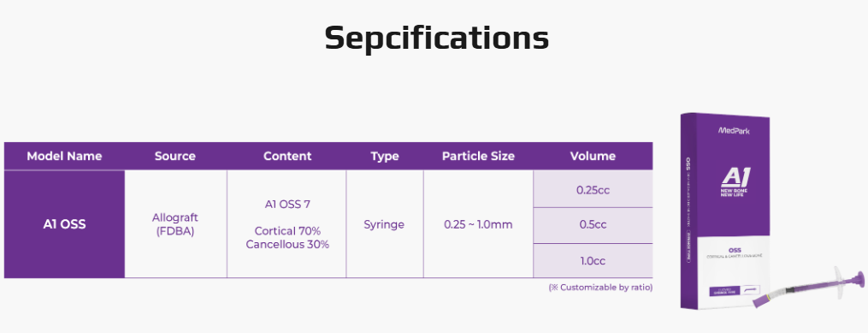The width and height of the screenshot is (868, 333).
Task: Choose the 0.25cc volume row
Action: click(x=593, y=189)
